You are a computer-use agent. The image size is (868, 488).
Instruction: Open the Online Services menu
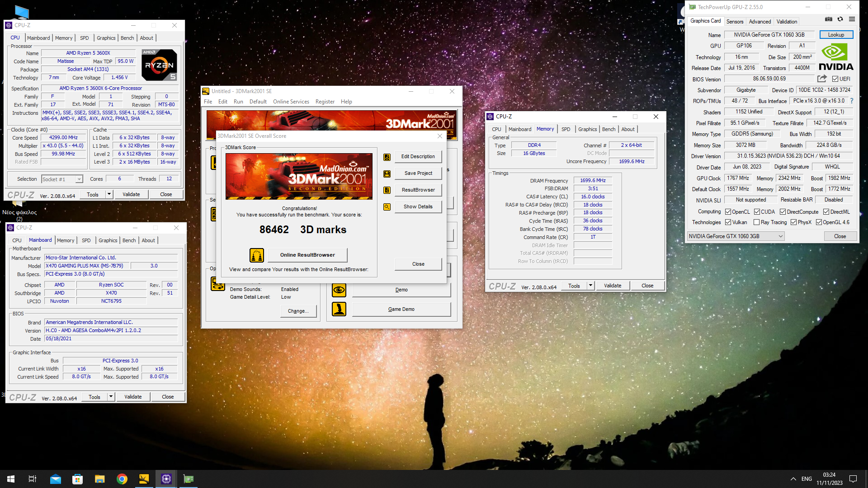coord(291,102)
